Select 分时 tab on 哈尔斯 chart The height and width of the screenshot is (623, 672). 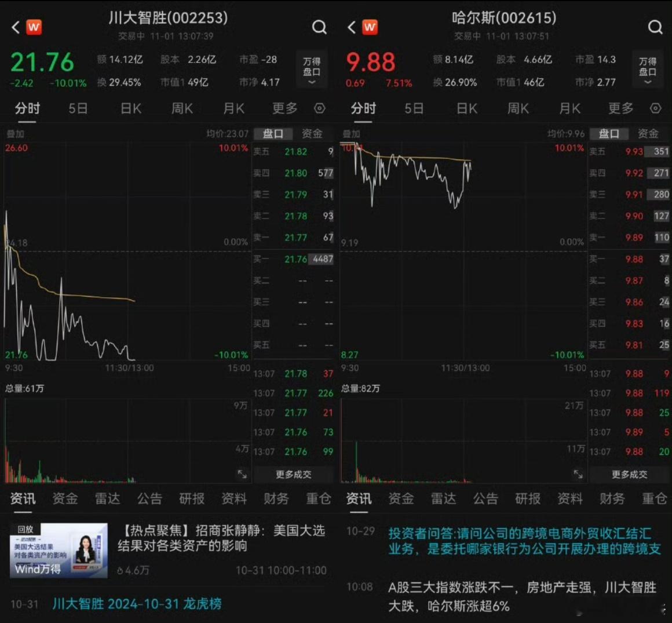click(363, 108)
